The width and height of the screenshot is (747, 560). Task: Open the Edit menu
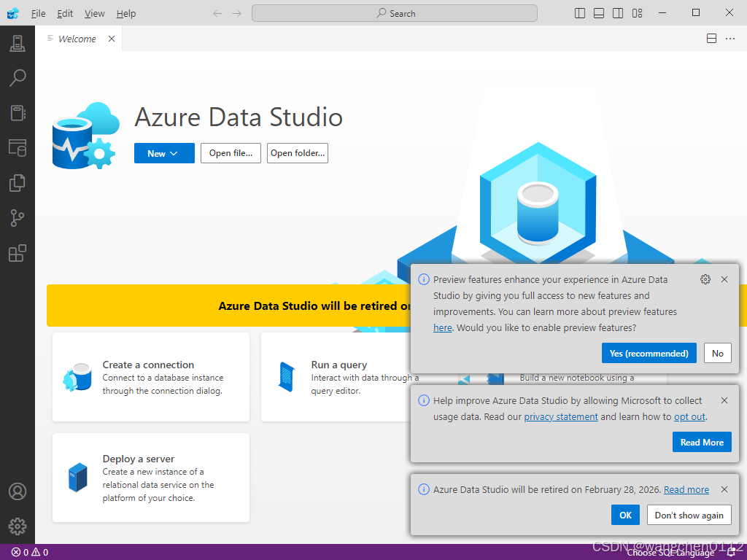(x=65, y=13)
